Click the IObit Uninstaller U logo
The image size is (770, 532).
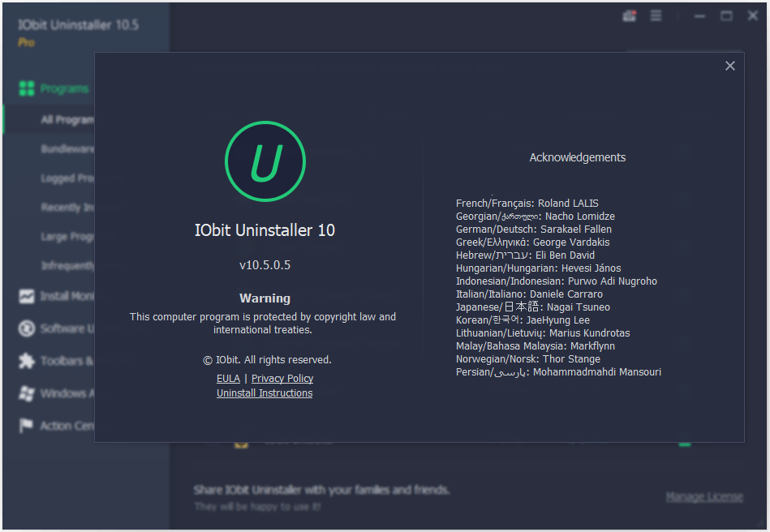[265, 161]
